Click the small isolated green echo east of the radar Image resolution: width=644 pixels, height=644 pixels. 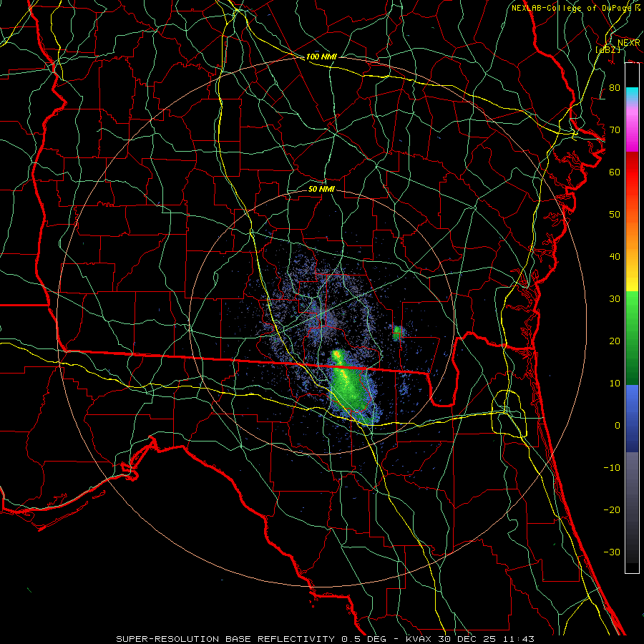[x=397, y=332]
